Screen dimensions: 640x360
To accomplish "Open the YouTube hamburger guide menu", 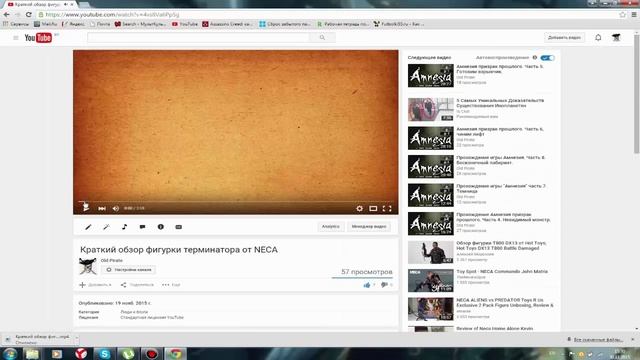I will pos(16,38).
